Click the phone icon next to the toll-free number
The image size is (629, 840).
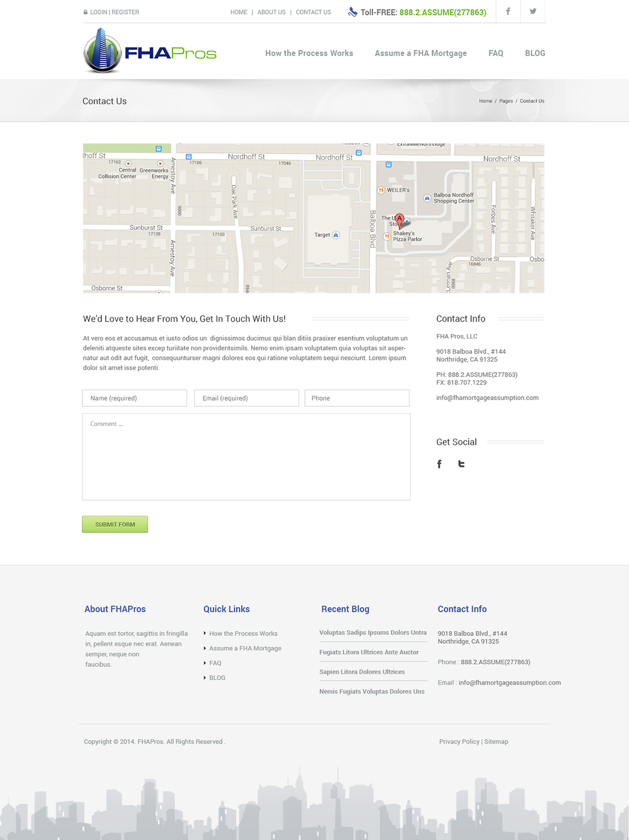click(x=352, y=11)
